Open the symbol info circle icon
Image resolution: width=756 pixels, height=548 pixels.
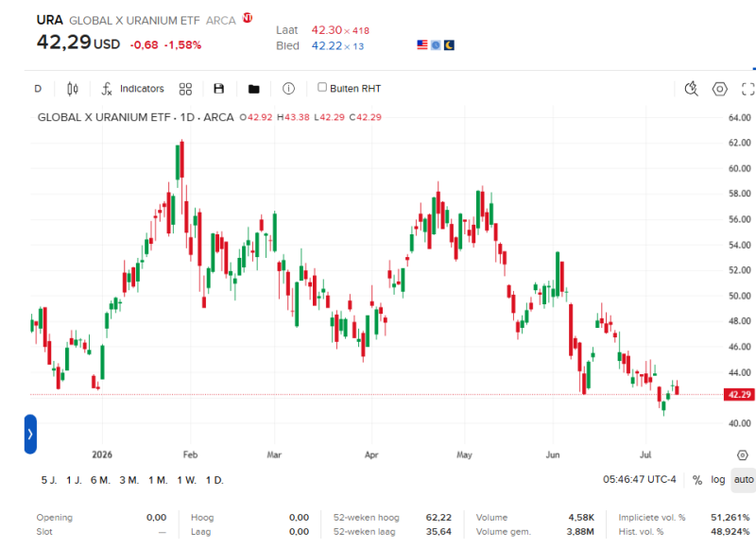coord(288,89)
